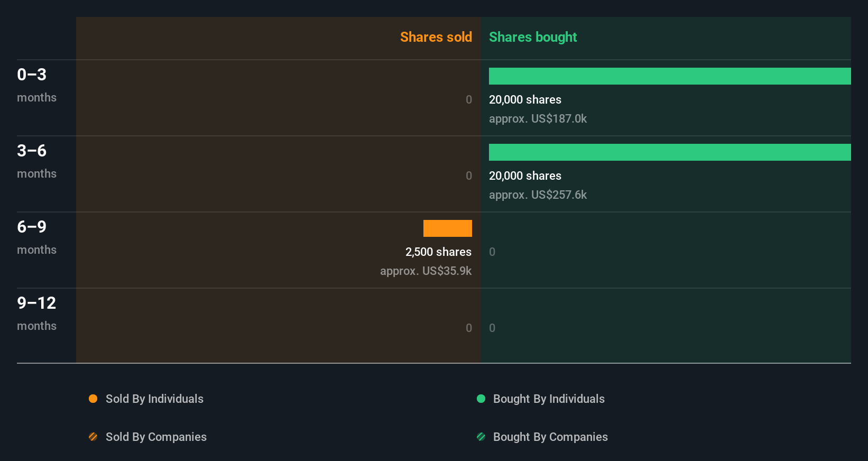Click the approx. US$257.6k value
868x461 pixels.
pos(538,195)
